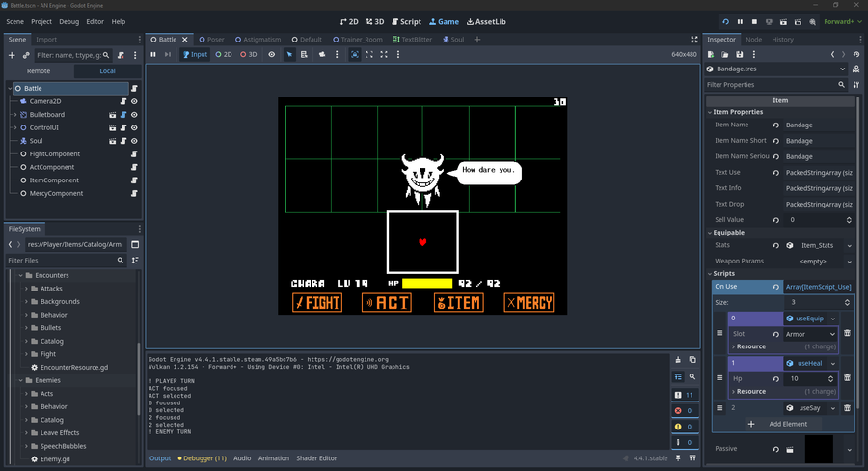Enable 3D node selection mode in Game view

[249, 54]
